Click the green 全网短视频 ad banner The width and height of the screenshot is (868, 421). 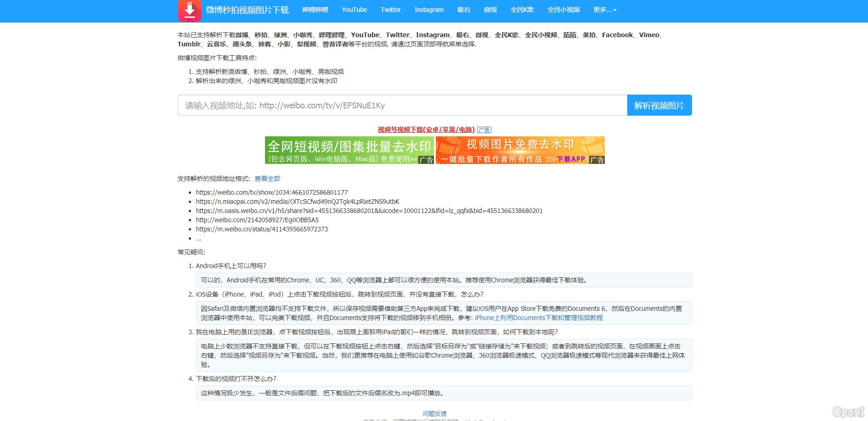tap(349, 150)
